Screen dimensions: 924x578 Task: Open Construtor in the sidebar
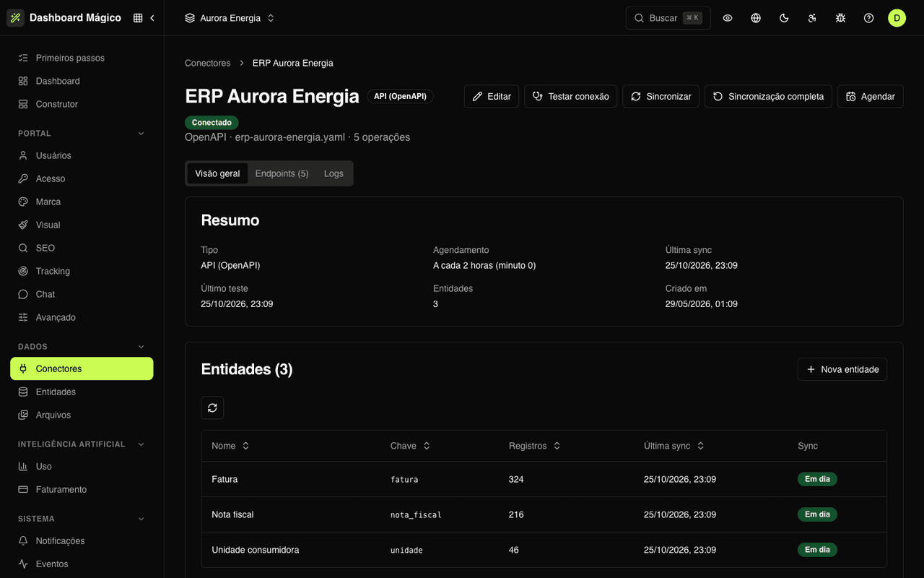82,104
